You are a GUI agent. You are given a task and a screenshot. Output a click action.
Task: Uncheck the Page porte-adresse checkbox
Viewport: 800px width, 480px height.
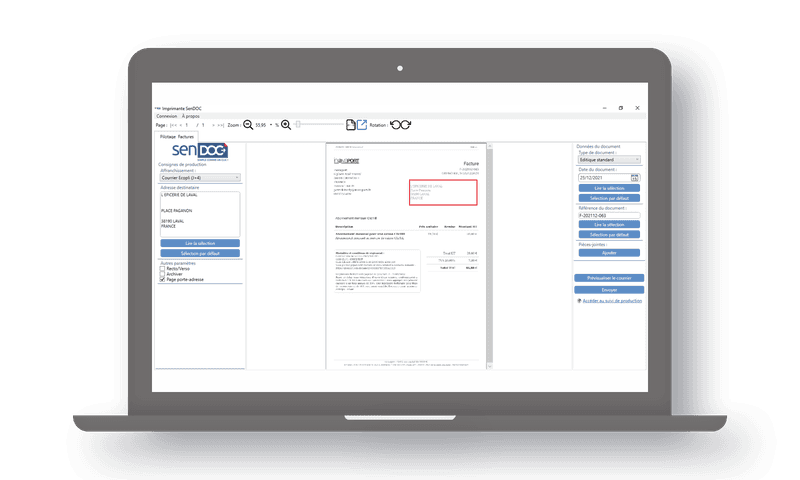point(162,280)
